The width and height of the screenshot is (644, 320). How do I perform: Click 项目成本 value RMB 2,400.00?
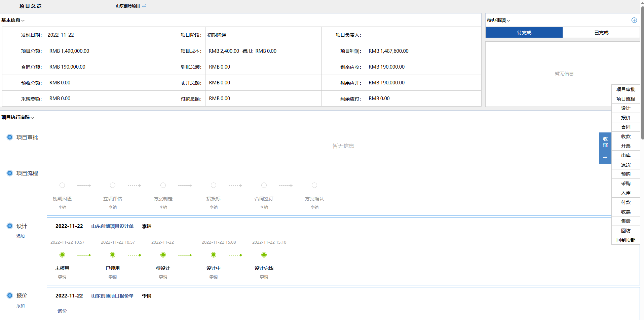[224, 51]
